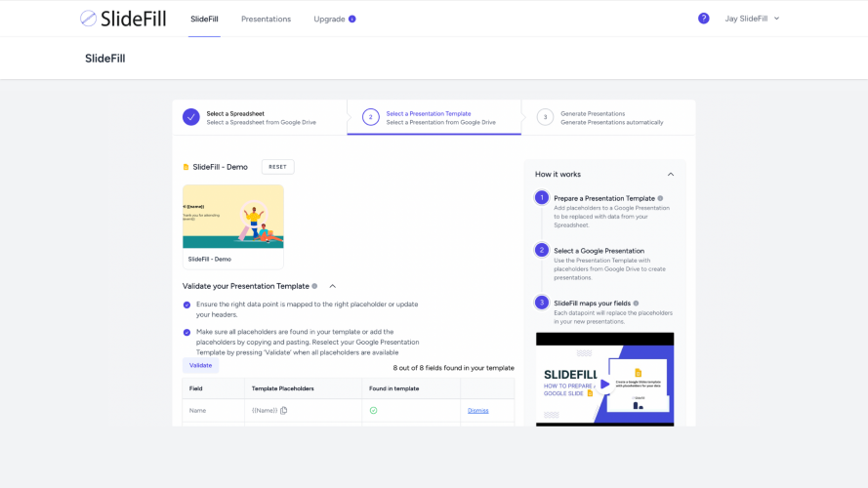This screenshot has width=868, height=488.
Task: Collapse the How it works panel
Action: [x=671, y=175]
